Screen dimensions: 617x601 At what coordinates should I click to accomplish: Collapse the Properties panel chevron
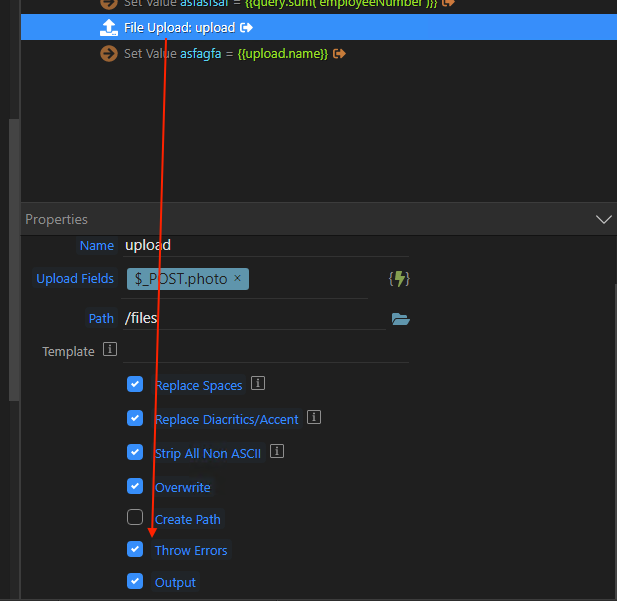pyautogui.click(x=603, y=219)
